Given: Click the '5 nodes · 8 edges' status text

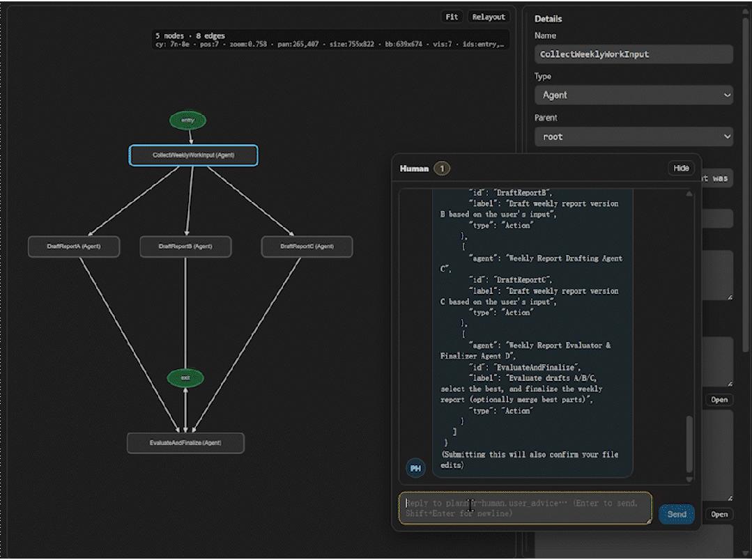Looking at the screenshot, I should (x=190, y=36).
